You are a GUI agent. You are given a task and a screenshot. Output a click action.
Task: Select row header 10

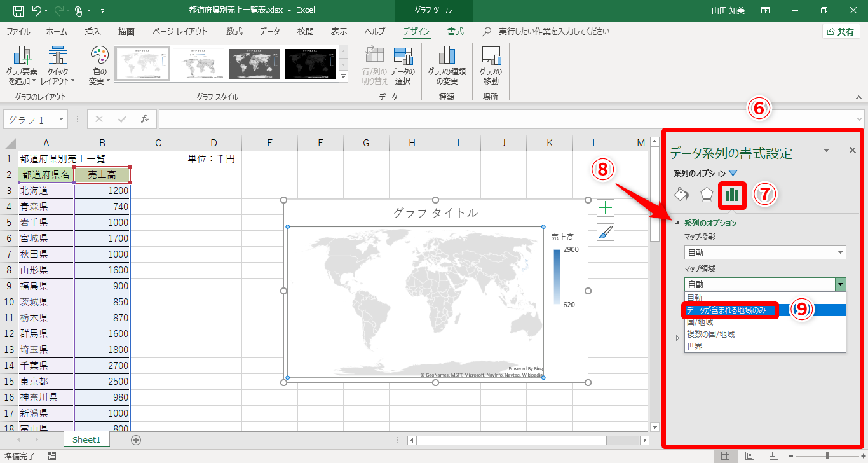coord(9,301)
